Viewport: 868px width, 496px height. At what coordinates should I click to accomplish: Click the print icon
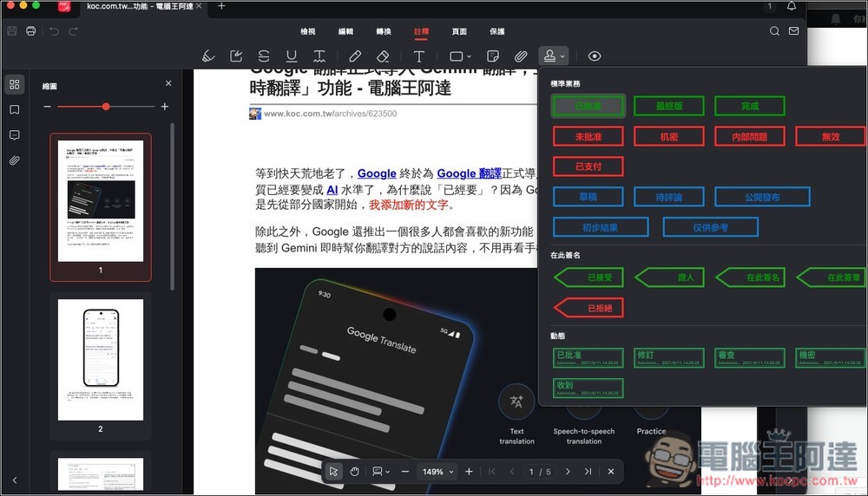[x=31, y=31]
